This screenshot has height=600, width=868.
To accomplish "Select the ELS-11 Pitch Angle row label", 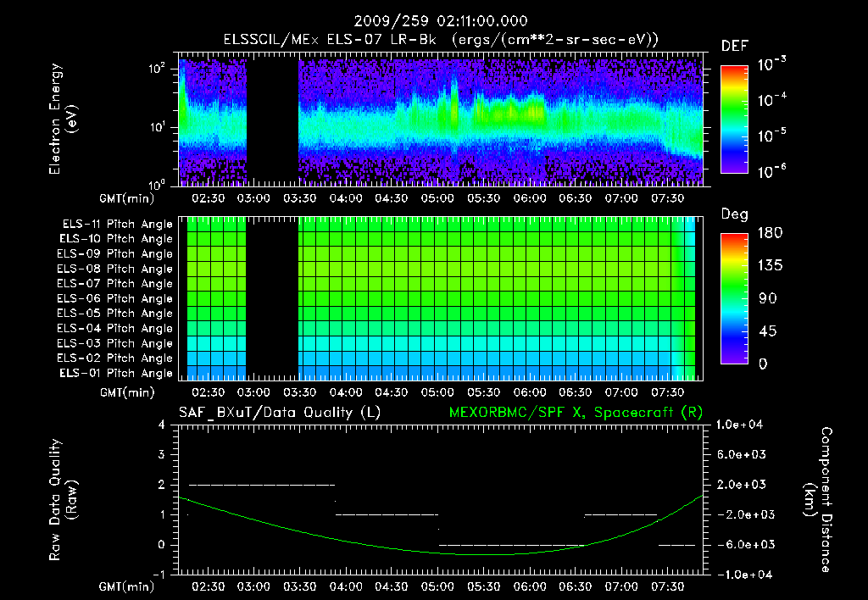I will pos(117,225).
